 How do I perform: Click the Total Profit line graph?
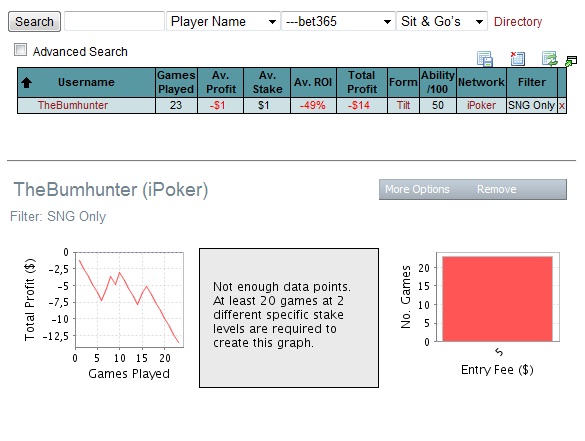click(x=129, y=300)
